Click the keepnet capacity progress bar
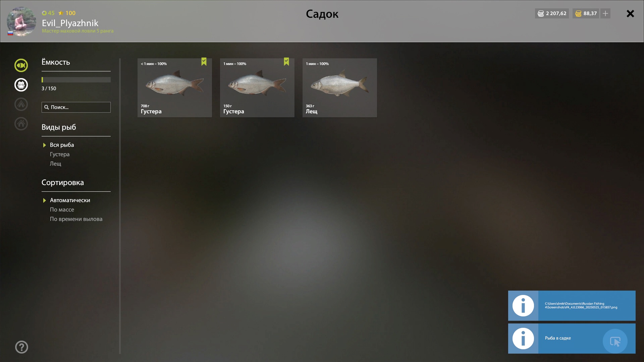This screenshot has height=362, width=644. 76,80
